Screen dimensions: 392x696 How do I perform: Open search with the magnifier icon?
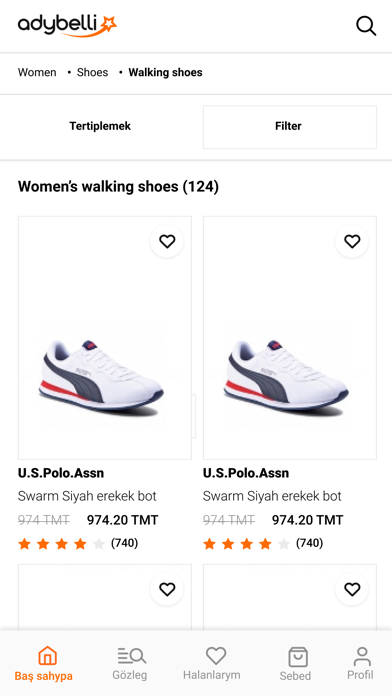coord(366,26)
